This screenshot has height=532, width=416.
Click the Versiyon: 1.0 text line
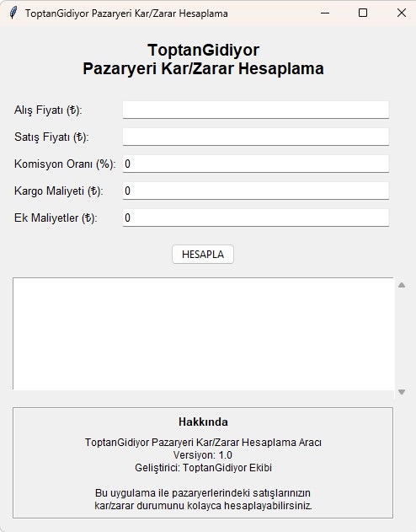click(203, 455)
